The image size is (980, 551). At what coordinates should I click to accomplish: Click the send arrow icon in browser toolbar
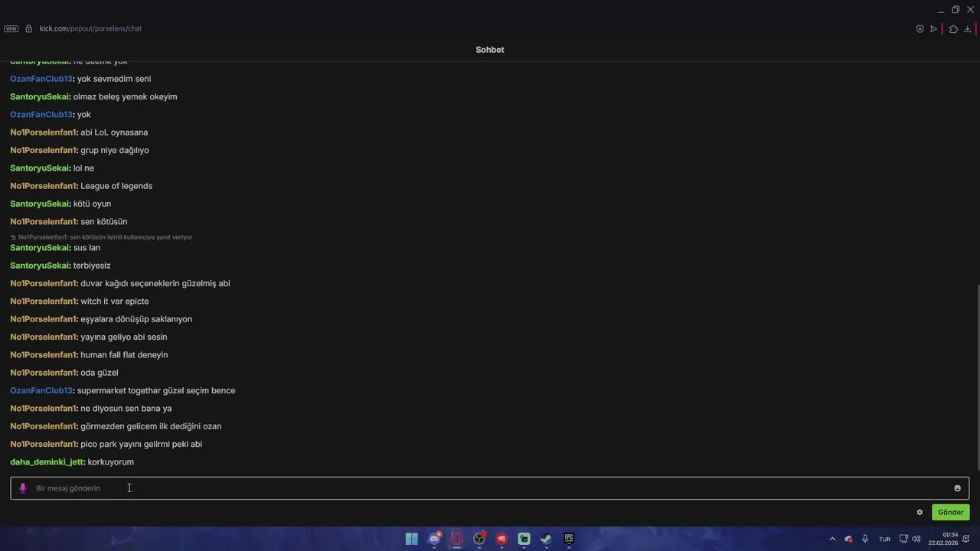pos(933,29)
